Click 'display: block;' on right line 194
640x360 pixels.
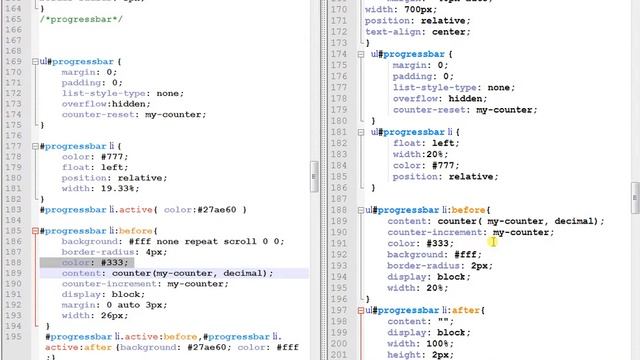(429, 277)
